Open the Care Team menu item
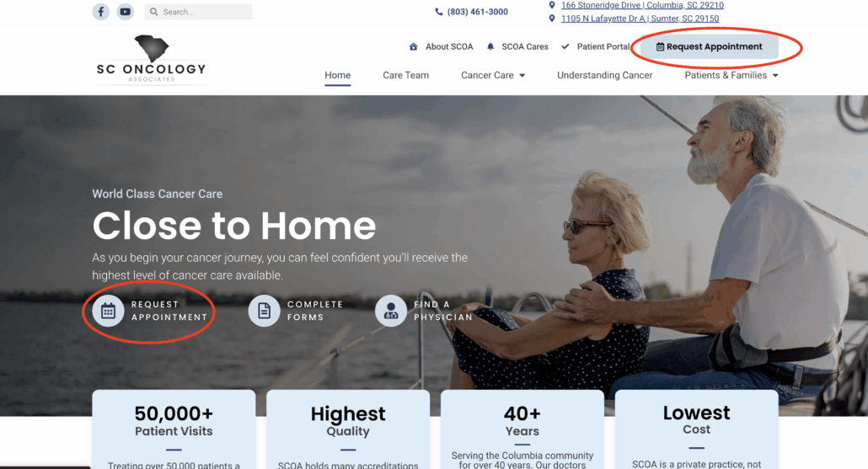868x469 pixels. (405, 75)
